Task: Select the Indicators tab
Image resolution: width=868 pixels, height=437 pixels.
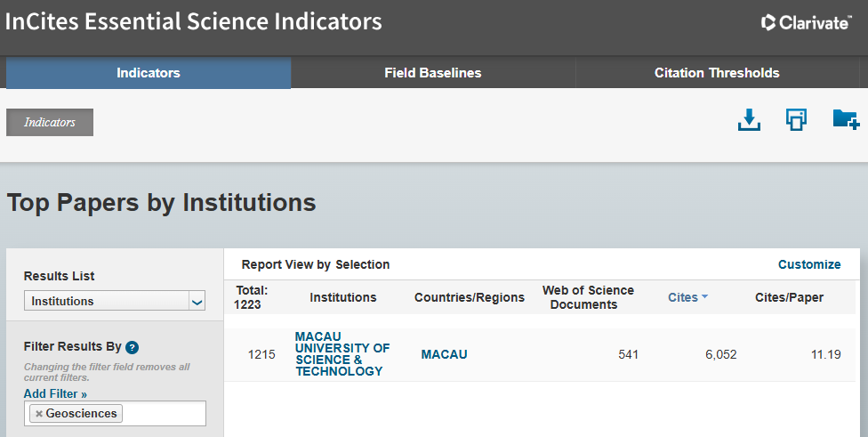Action: pyautogui.click(x=149, y=73)
